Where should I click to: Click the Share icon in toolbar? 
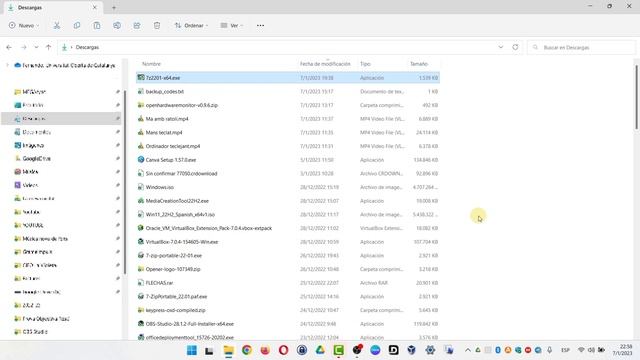point(137,25)
